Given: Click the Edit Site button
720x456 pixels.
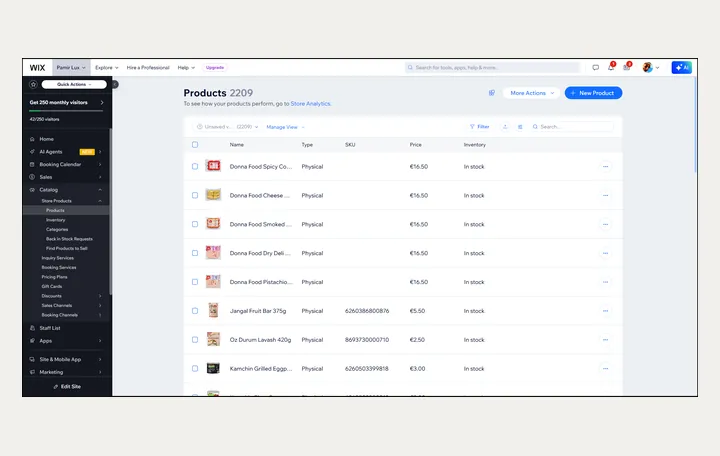Looking at the screenshot, I should (67, 387).
